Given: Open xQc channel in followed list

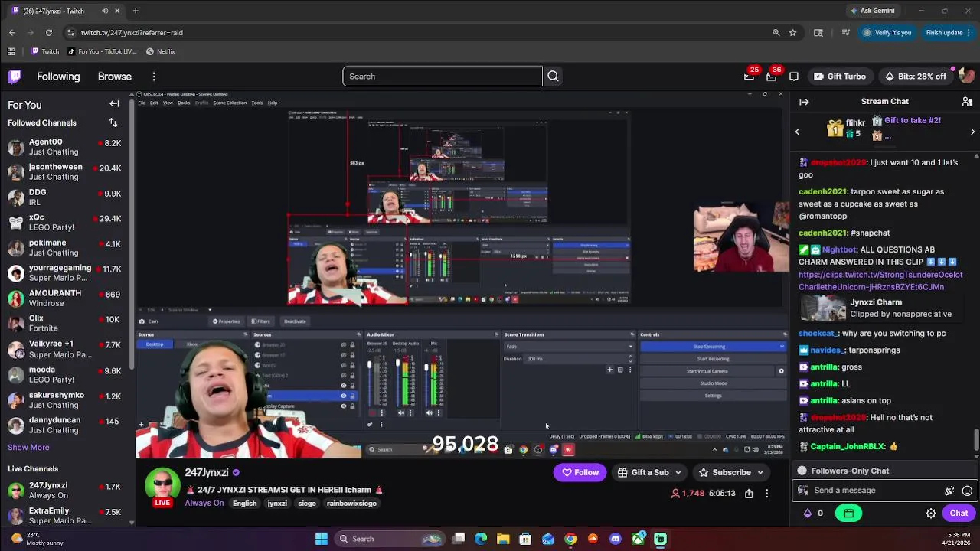Looking at the screenshot, I should 65,223.
